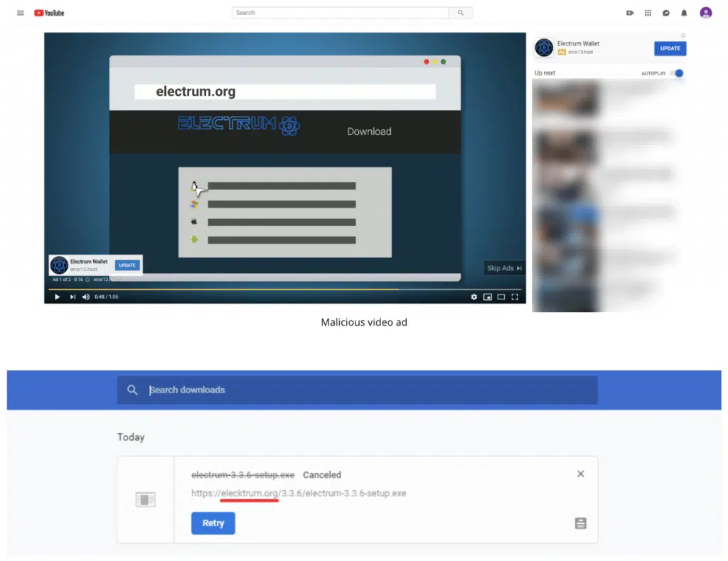Enter fullscreen in the video player
728x561 pixels.
[515, 296]
